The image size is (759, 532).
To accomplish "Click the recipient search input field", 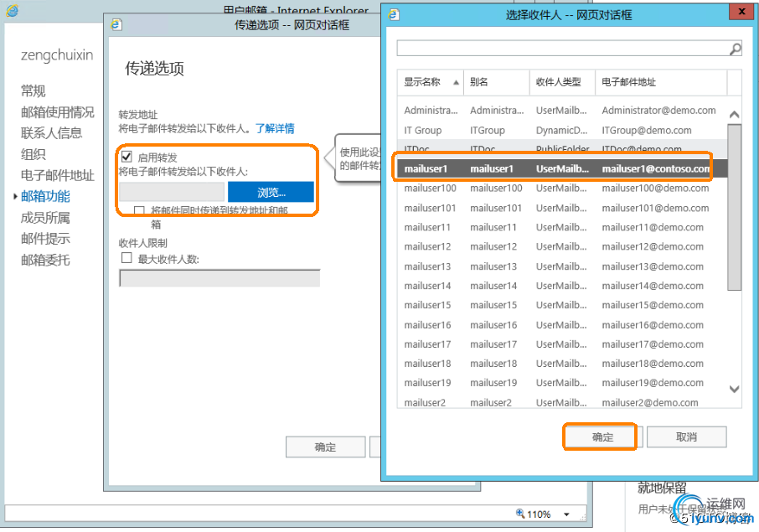I will coord(563,49).
